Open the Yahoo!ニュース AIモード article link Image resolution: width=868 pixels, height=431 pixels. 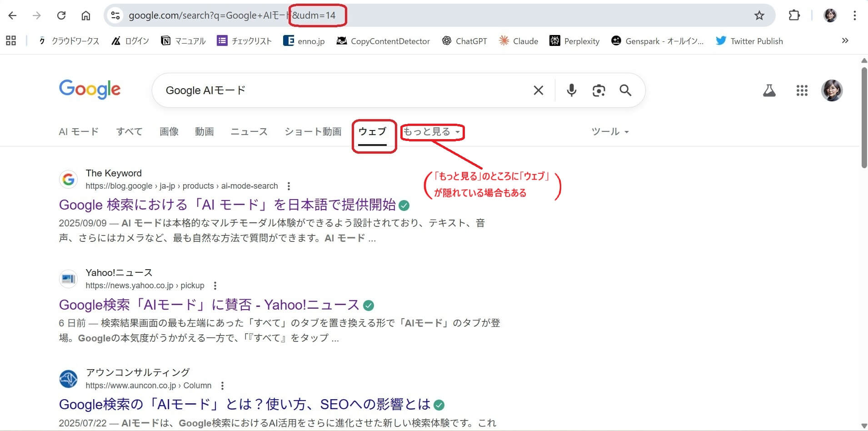209,305
